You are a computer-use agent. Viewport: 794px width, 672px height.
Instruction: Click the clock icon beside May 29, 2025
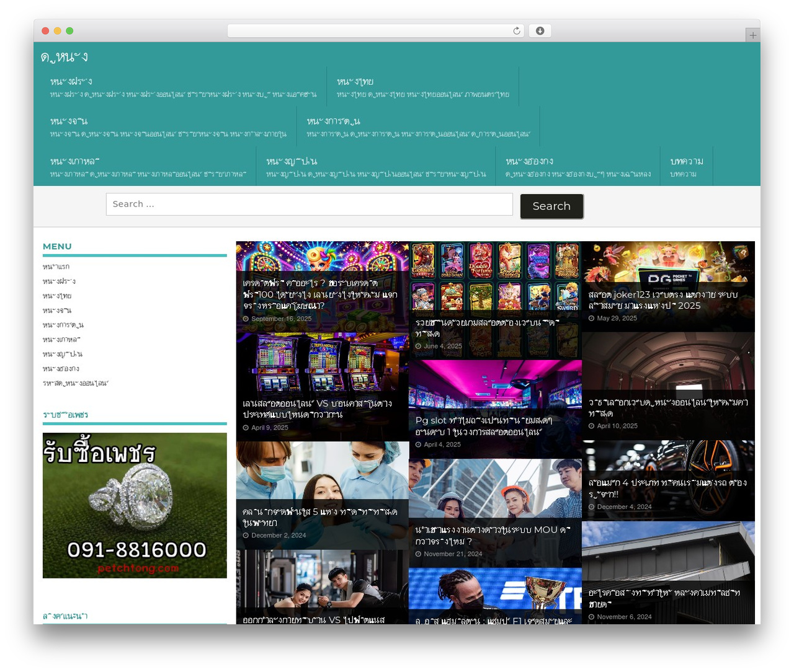tap(591, 318)
